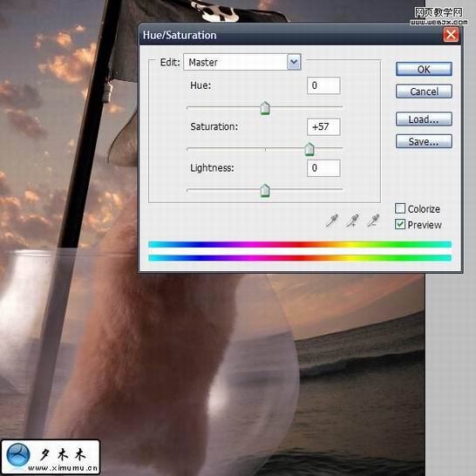Click the Saturation slider handle
Screen dimensions: 476x476
coord(309,149)
